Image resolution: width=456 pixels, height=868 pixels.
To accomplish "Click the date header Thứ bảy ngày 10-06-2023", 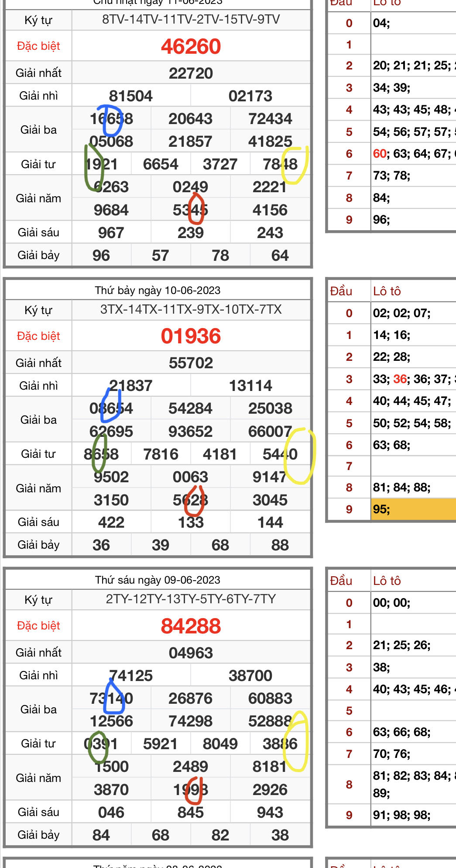I will (158, 290).
